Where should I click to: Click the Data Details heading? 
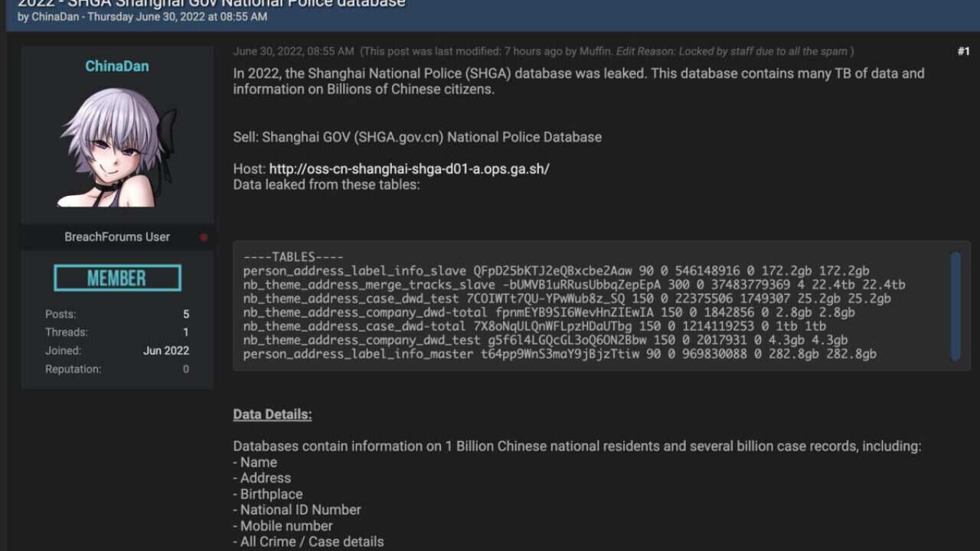tap(273, 415)
